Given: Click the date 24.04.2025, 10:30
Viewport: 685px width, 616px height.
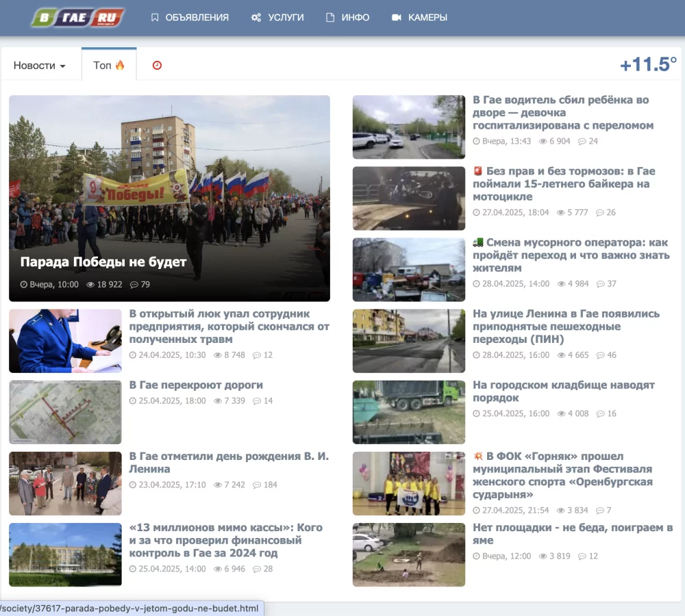Looking at the screenshot, I should pos(172,355).
